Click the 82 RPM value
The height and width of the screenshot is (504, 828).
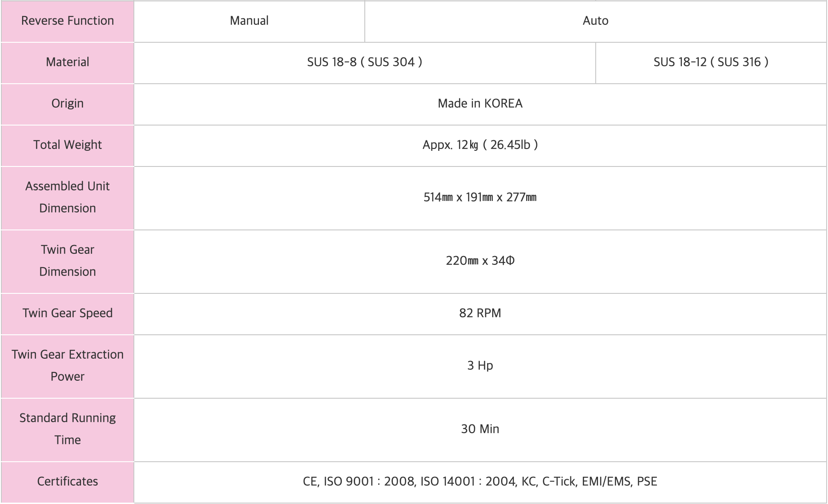pyautogui.click(x=480, y=313)
